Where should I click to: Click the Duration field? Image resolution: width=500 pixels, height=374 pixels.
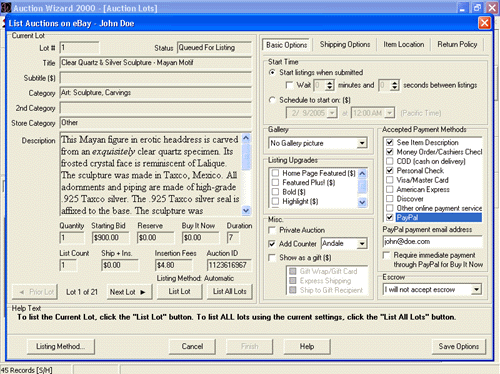pyautogui.click(x=233, y=238)
